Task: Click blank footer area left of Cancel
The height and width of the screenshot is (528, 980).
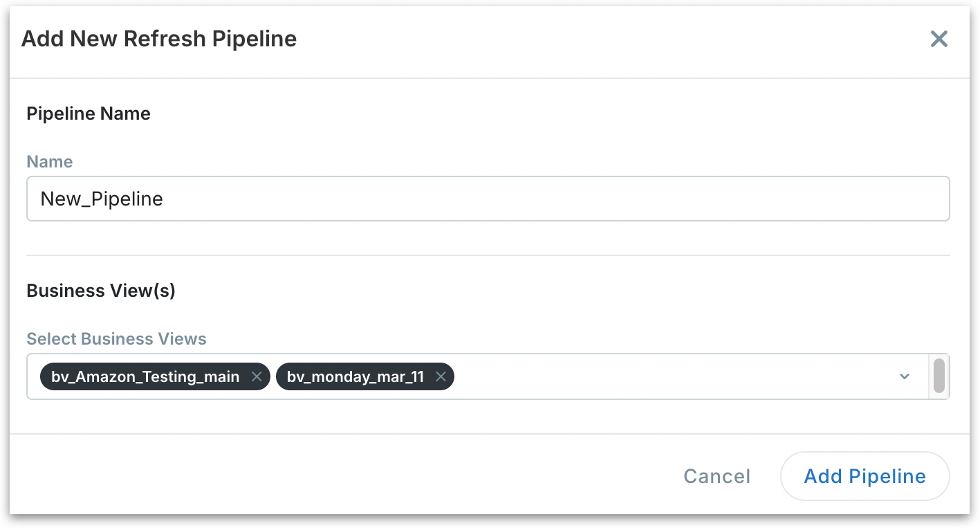Action: point(346,476)
